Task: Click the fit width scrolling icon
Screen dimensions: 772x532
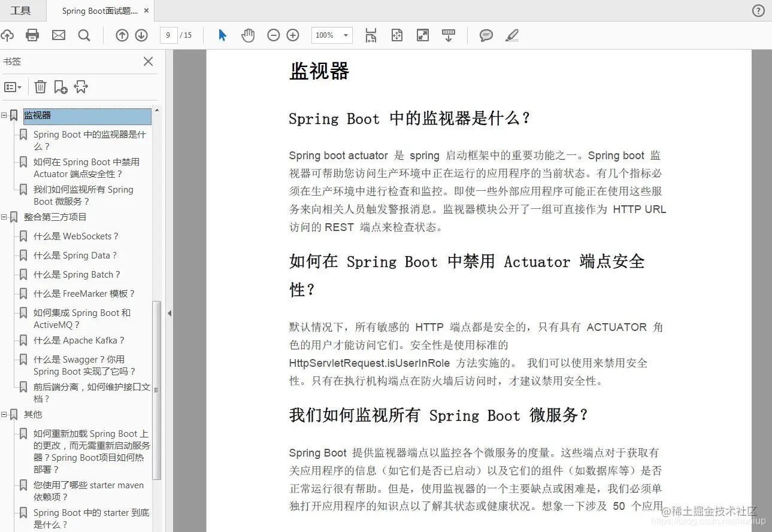Action: click(371, 35)
